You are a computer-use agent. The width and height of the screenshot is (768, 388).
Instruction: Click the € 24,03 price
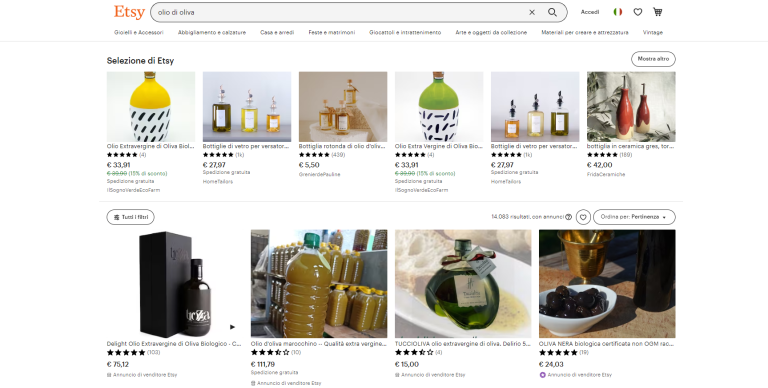pos(551,364)
